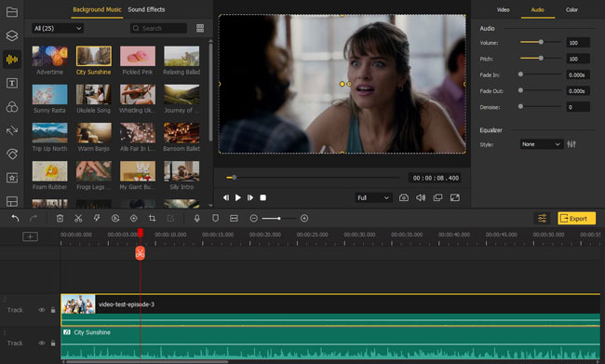This screenshot has height=364, width=605.
Task: Detach preview window icon
Action: tap(437, 197)
